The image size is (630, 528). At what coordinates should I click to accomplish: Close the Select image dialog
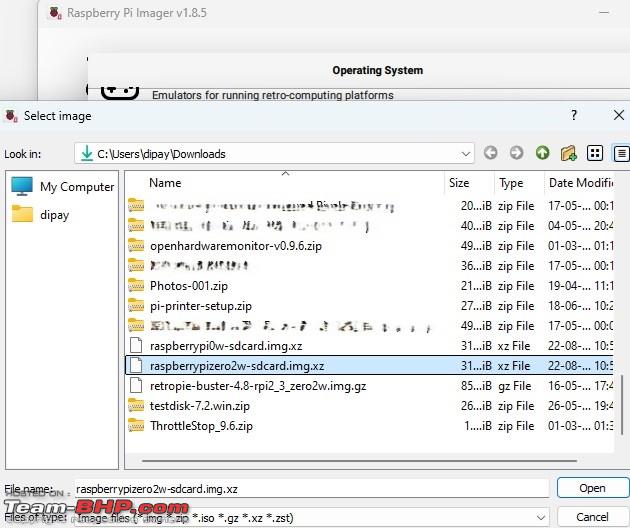[619, 115]
